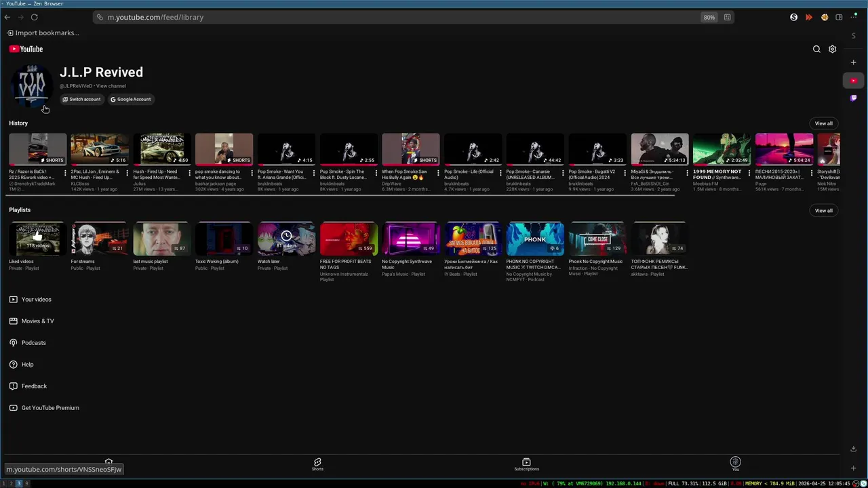The image size is (868, 488).
Task: Open options menu for MiyaGi & Эндшпиль video
Action: pyautogui.click(x=687, y=173)
